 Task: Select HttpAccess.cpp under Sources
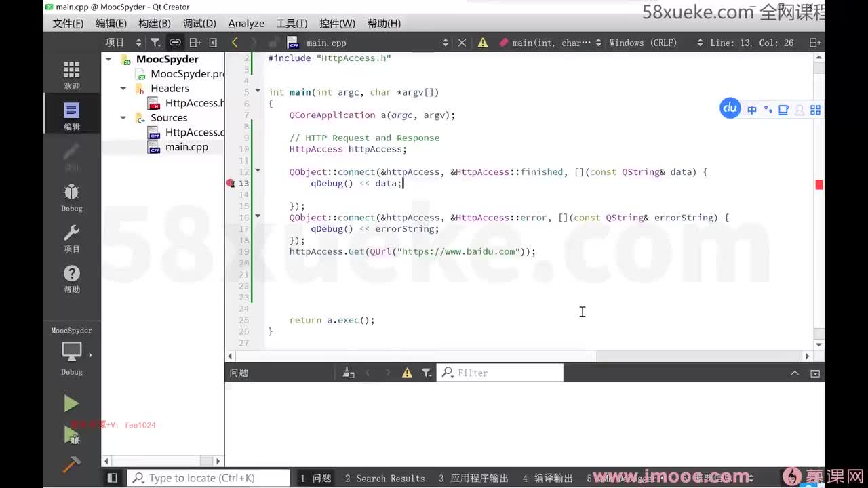click(x=186, y=132)
